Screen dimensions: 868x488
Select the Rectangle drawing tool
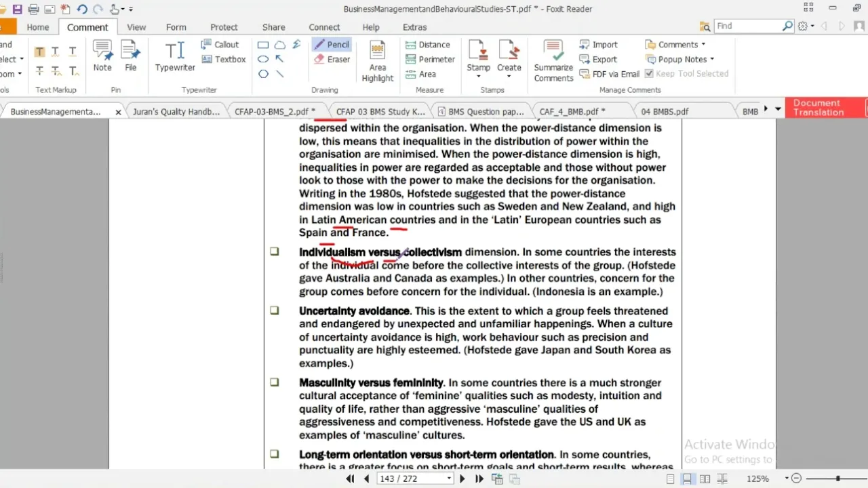coord(263,45)
